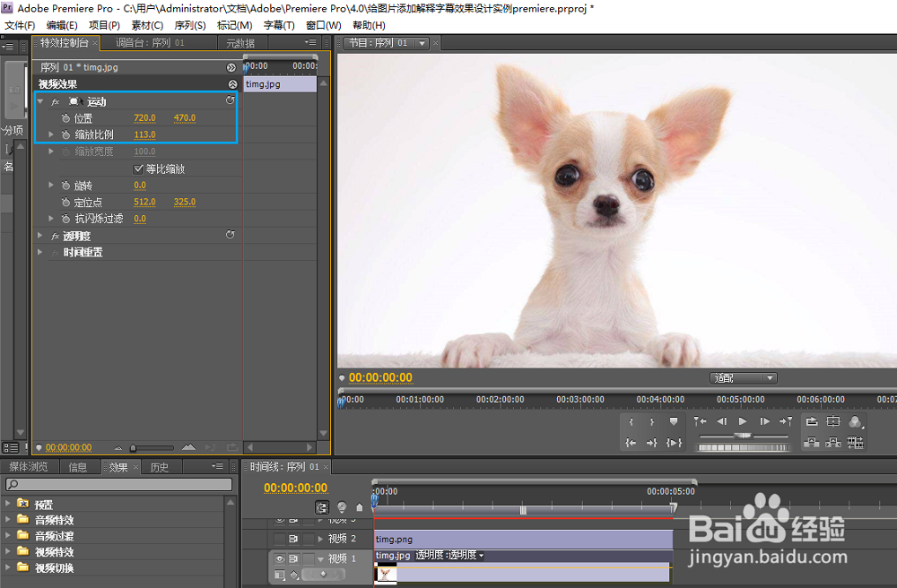This screenshot has height=588, width=897.
Task: Collapse 视频 1 track
Action: (x=321, y=558)
